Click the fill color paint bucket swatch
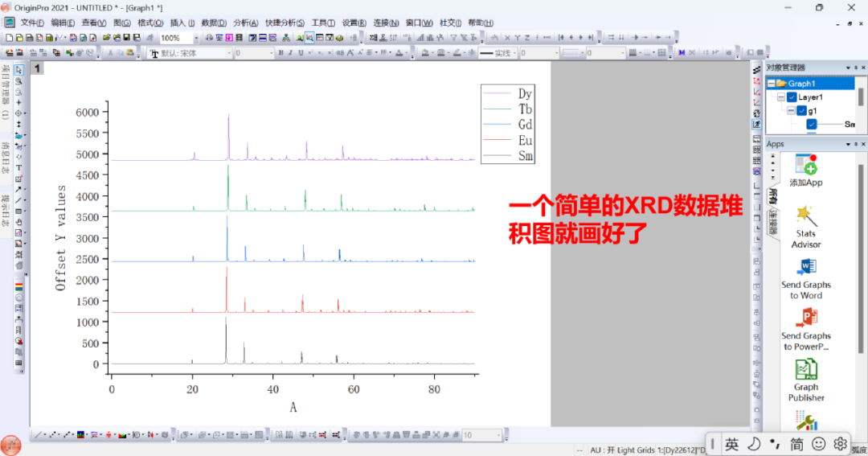 pyautogui.click(x=425, y=52)
